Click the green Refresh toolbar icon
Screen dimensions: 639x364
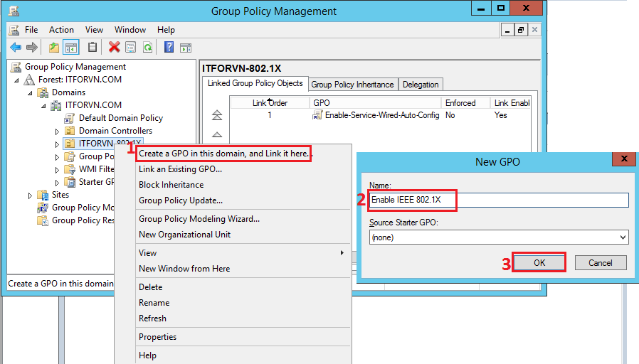(x=147, y=48)
